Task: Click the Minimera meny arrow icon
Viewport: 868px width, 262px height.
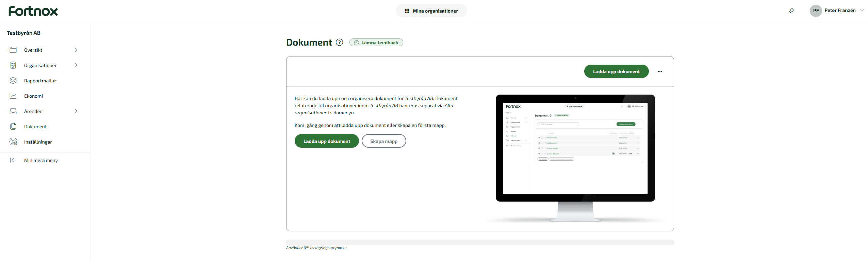Action: point(13,160)
